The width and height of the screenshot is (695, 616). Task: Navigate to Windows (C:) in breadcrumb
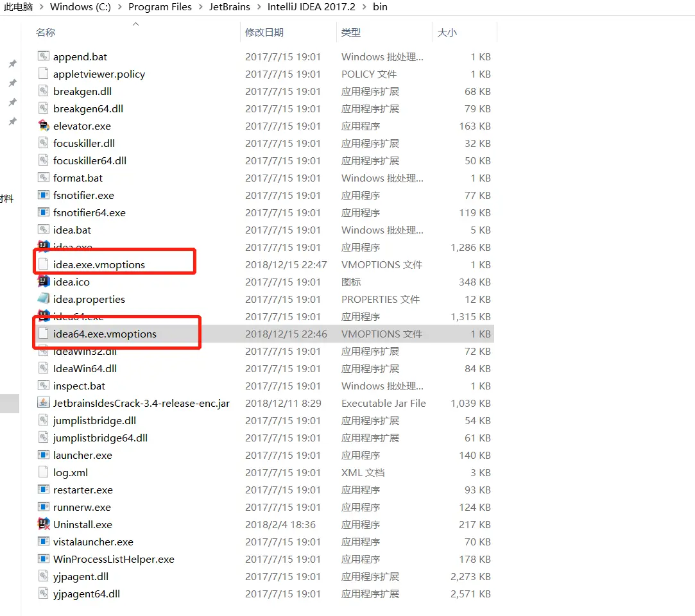[x=80, y=7]
